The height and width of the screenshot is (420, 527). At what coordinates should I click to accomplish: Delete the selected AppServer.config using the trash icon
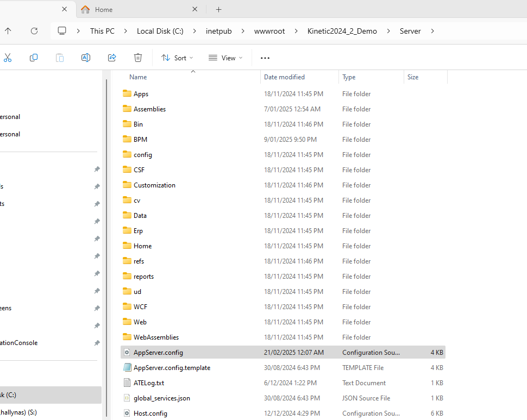tap(137, 58)
